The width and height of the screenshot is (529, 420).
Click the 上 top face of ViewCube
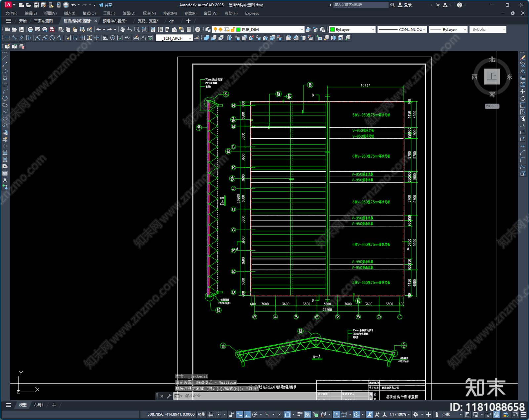pyautogui.click(x=492, y=77)
